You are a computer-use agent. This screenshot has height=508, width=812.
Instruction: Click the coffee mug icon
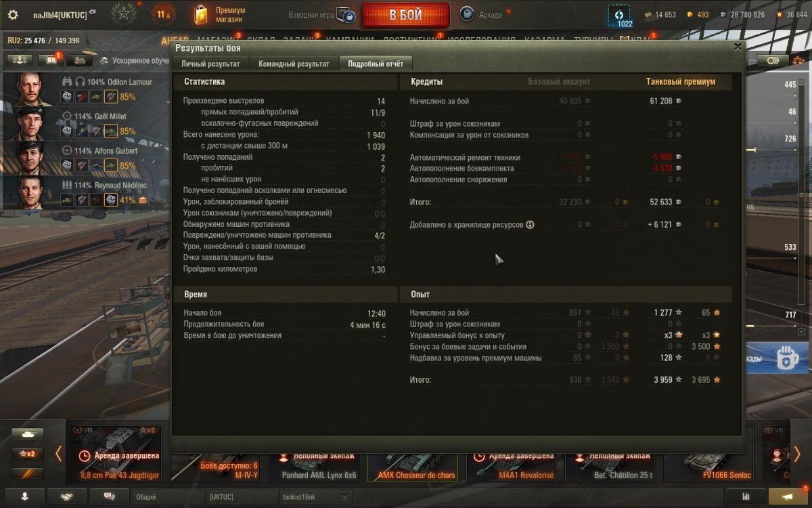coord(785,358)
